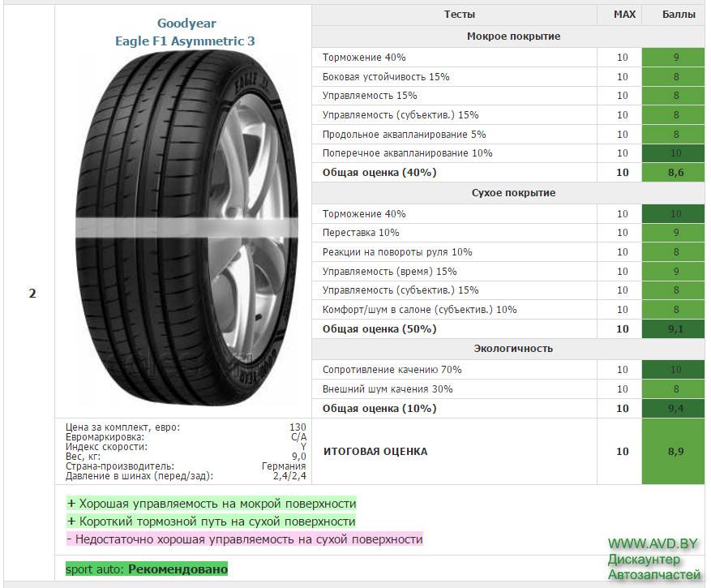Select 'Поперечное аквапланирование 10%' row label
The width and height of the screenshot is (711, 588).
pos(407,153)
